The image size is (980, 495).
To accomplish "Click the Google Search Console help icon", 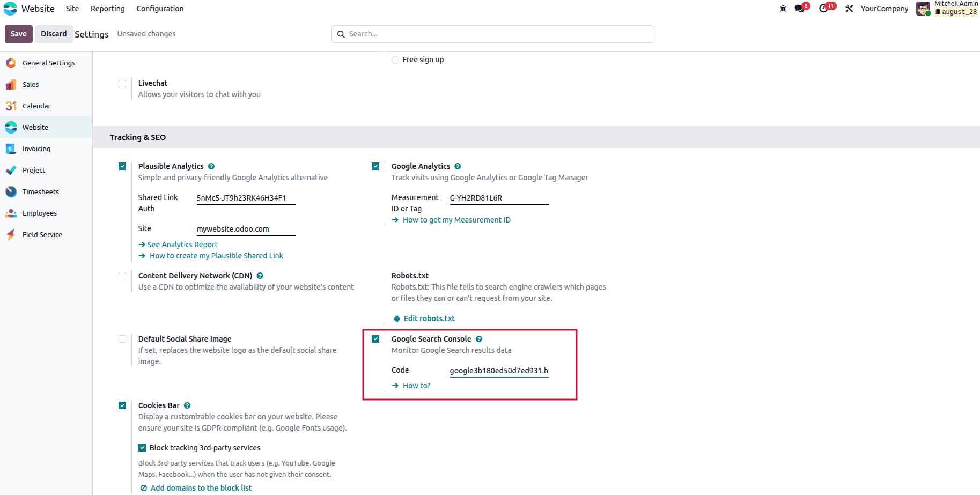I will click(479, 339).
